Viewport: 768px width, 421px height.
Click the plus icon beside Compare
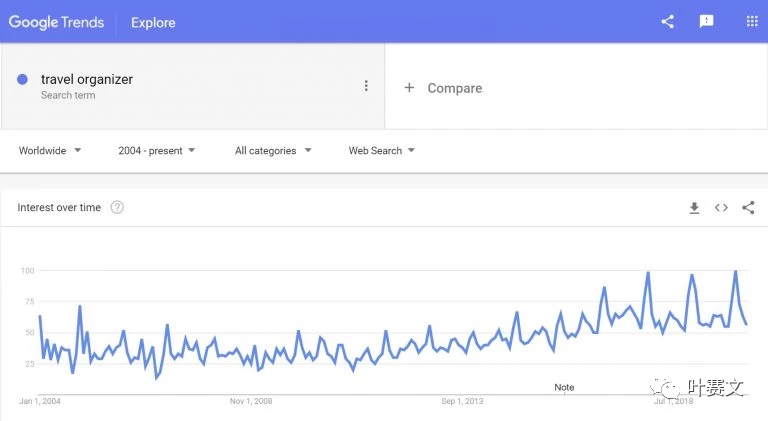point(409,88)
